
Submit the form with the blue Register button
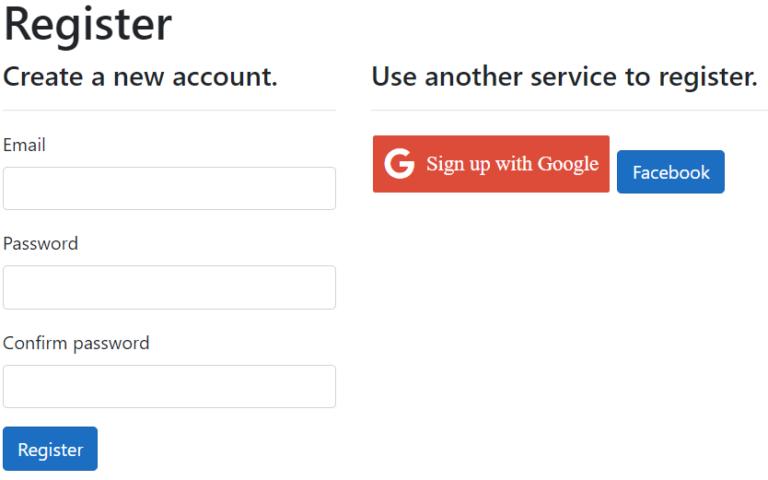click(x=50, y=449)
